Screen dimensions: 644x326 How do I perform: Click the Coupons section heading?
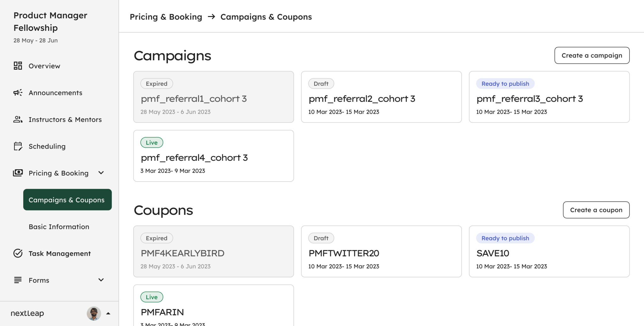[163, 210]
